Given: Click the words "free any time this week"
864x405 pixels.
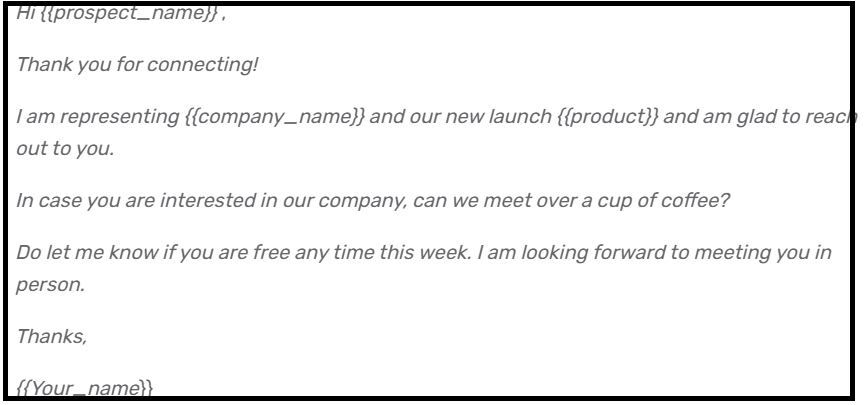Looking at the screenshot, I should (x=361, y=253).
